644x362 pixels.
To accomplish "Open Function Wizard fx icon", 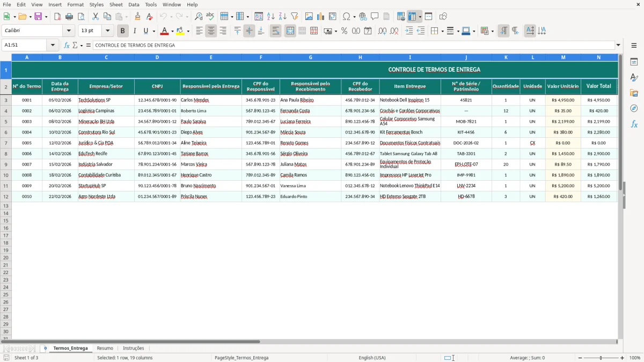I will coord(67,45).
